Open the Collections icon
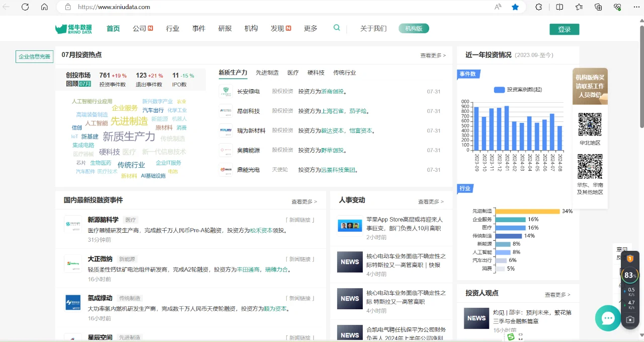Screen dimensions: 644x342 pos(598,7)
